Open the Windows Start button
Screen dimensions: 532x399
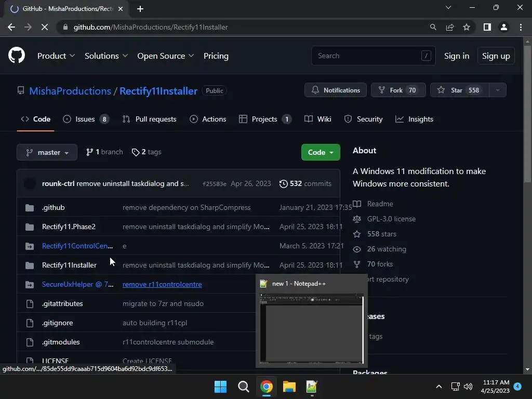pyautogui.click(x=220, y=387)
